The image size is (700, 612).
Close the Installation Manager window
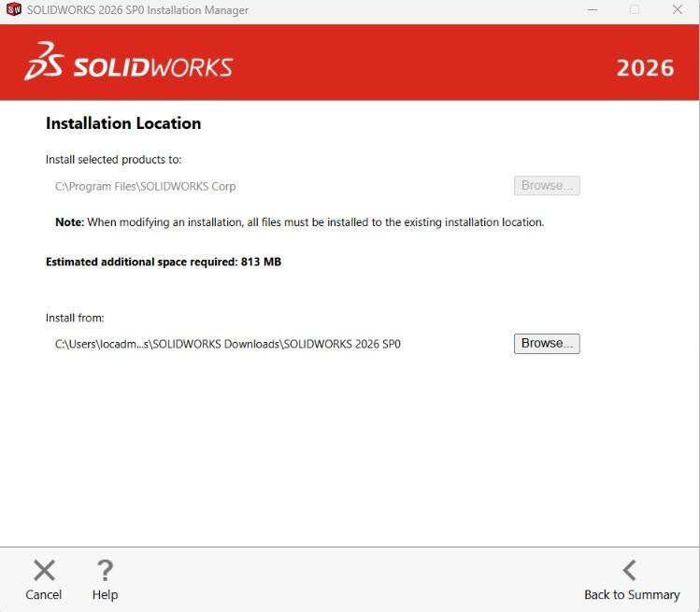[678, 10]
